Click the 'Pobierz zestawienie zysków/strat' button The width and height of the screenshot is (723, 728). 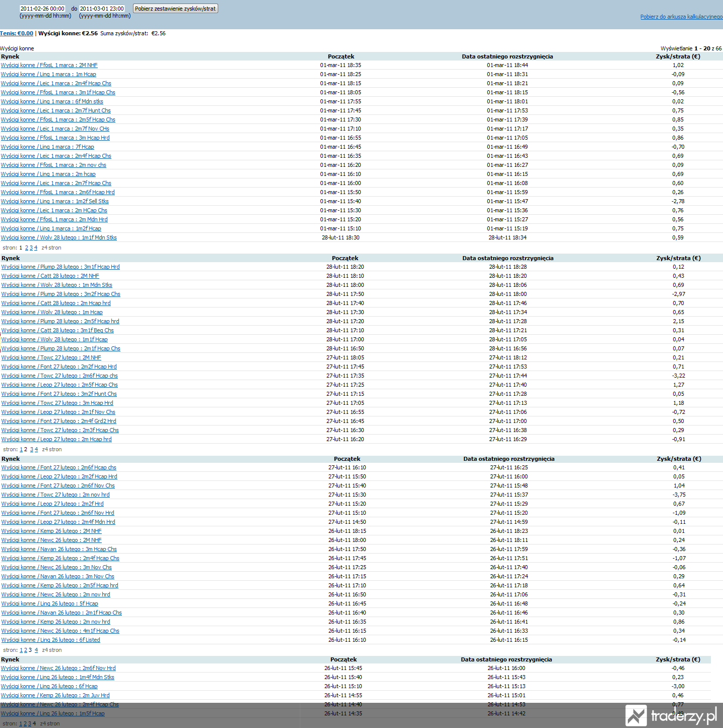click(x=175, y=9)
